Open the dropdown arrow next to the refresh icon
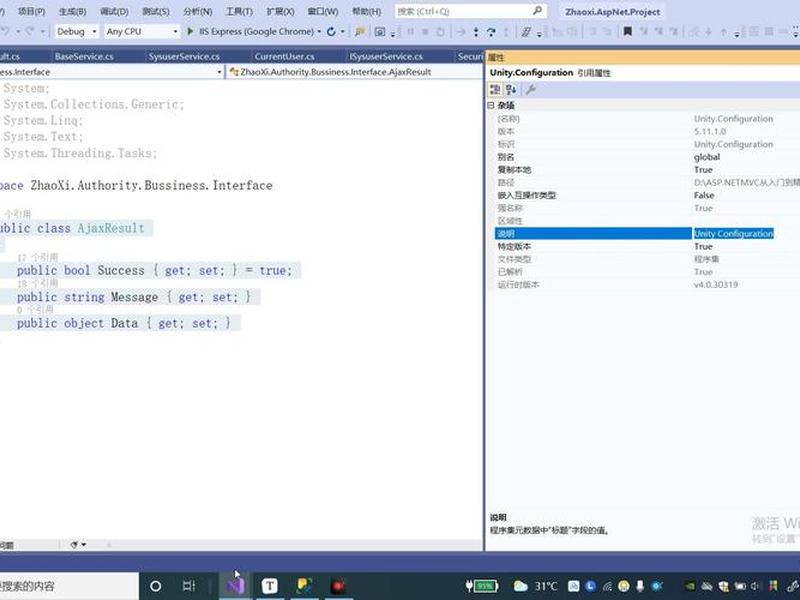This screenshot has width=800, height=600. coord(343,32)
